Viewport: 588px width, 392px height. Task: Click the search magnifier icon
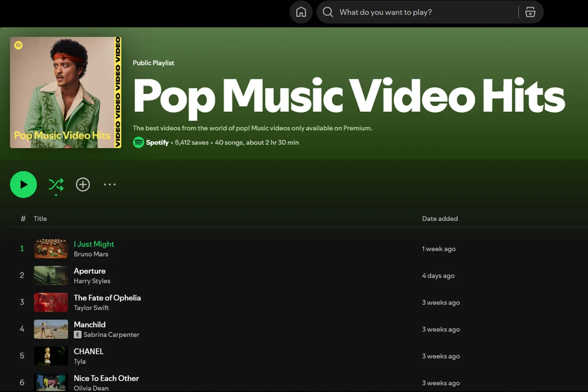pos(328,12)
